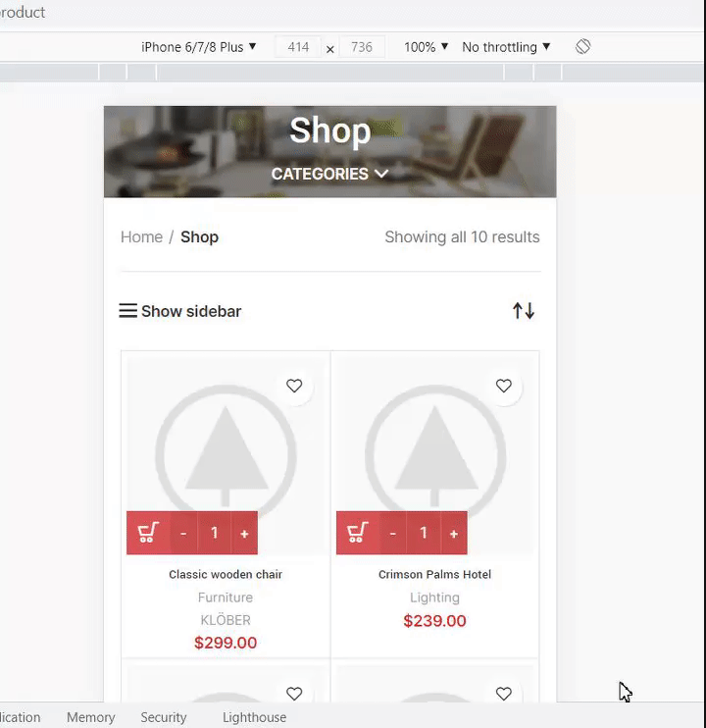
Task: Go to Home breadcrumb link
Action: 141,236
